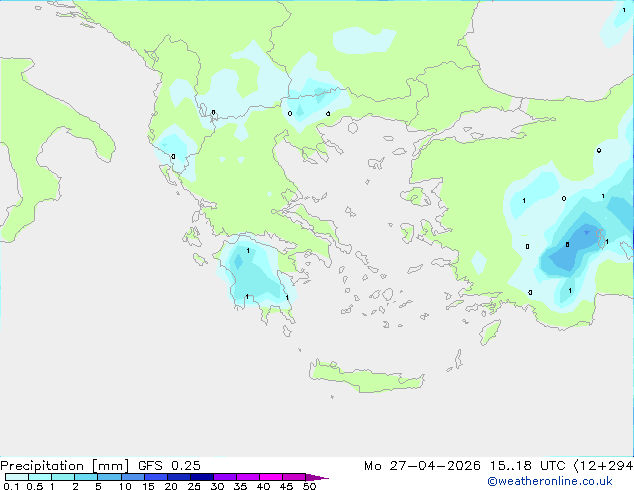Click the '10' legend scale label

tap(125, 486)
